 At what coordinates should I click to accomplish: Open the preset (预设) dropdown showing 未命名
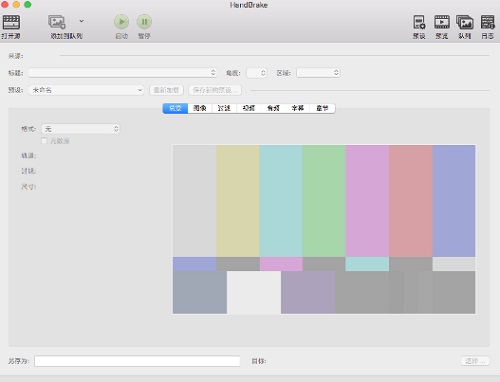coord(86,90)
